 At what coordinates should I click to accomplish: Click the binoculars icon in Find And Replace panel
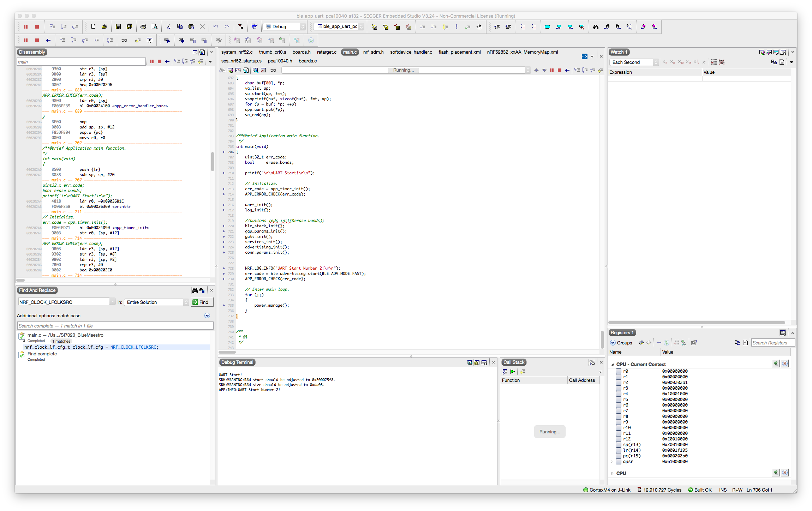195,290
